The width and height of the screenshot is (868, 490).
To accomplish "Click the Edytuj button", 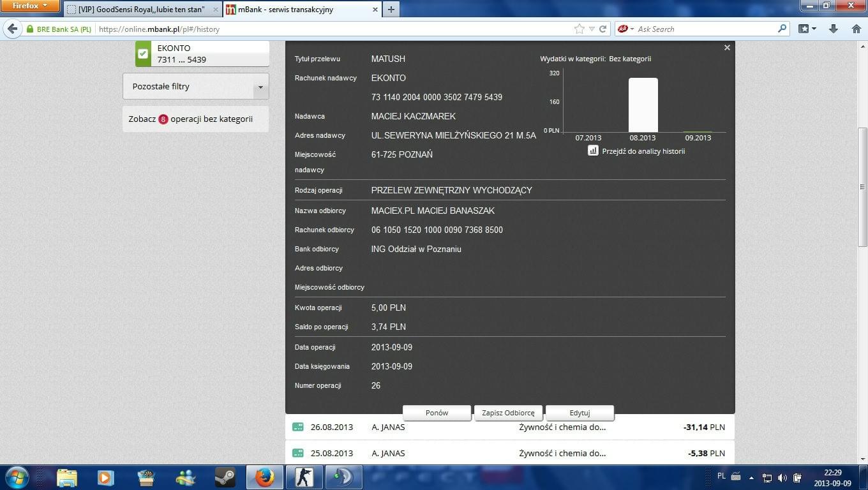I will point(580,413).
